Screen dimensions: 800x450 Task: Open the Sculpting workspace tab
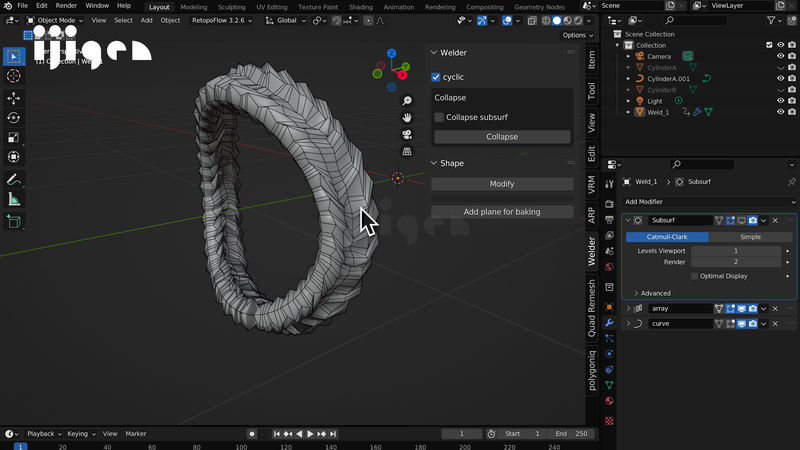[x=231, y=6]
